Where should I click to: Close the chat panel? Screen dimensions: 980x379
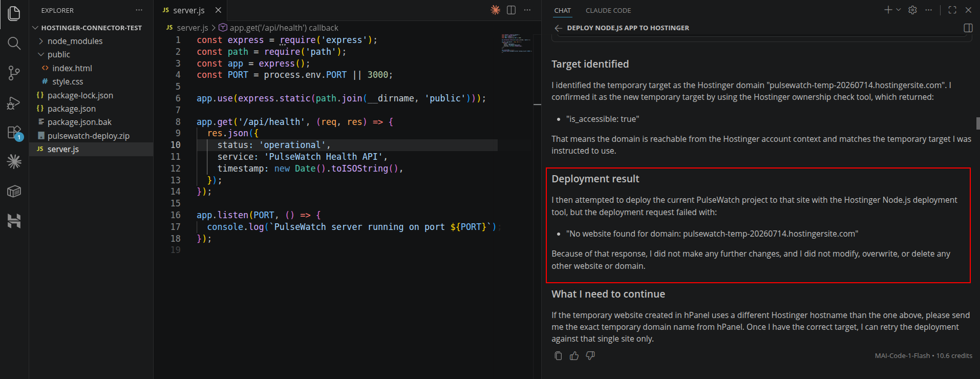(968, 10)
